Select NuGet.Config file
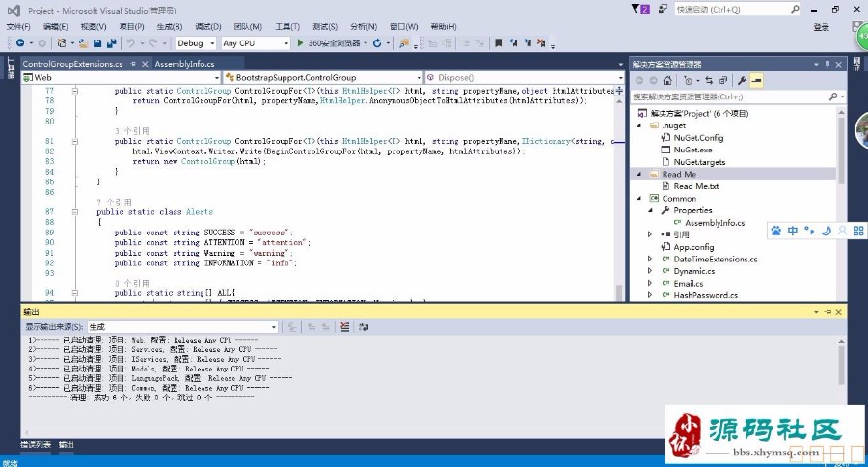 [x=698, y=137]
